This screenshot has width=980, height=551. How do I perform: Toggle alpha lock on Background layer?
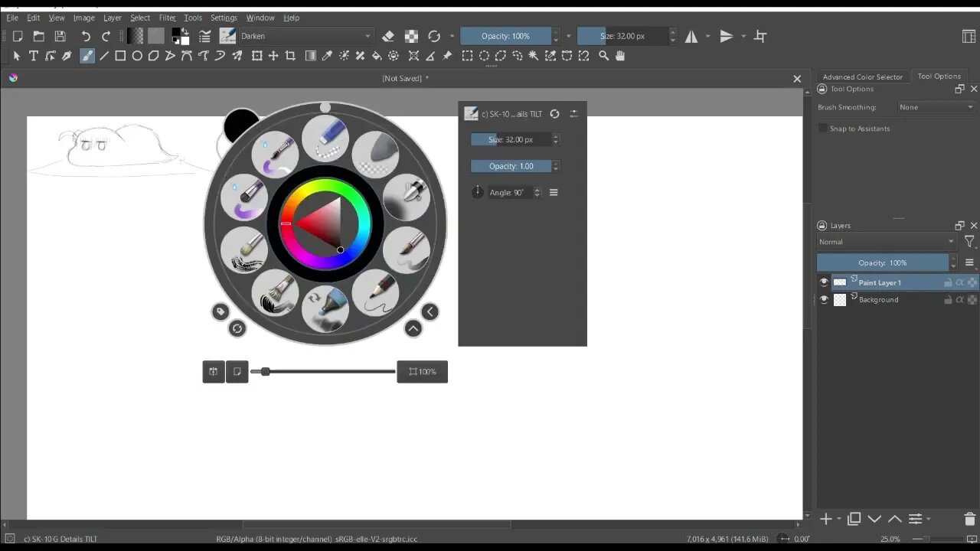pos(960,300)
